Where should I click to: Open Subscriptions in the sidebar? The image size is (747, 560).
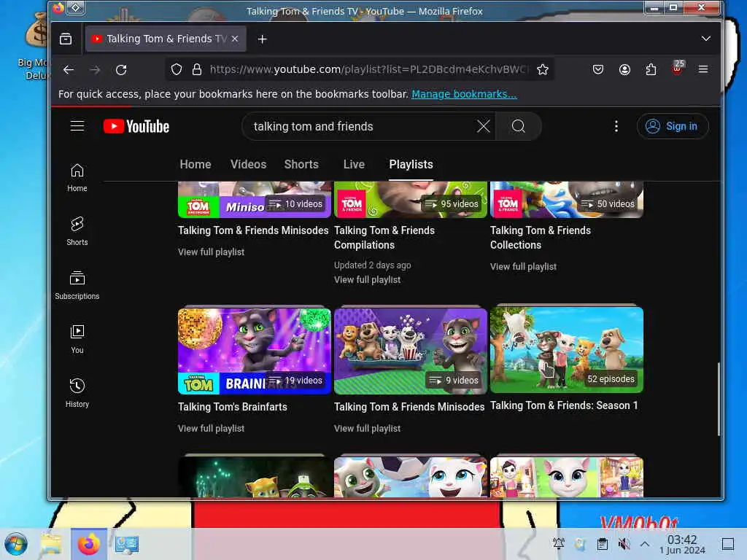click(x=77, y=285)
